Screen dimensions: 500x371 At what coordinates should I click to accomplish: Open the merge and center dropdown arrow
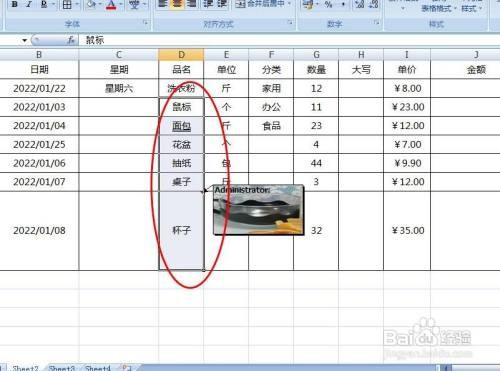pos(289,4)
